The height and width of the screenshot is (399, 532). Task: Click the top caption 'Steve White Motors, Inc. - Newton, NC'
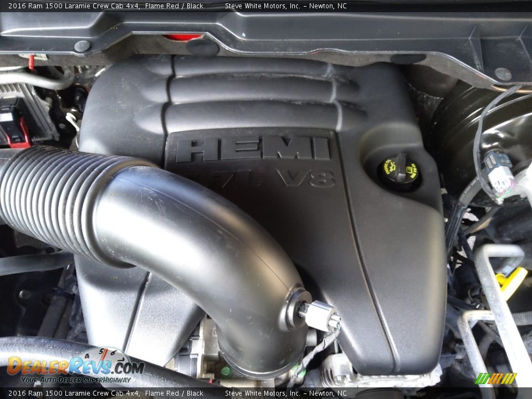pos(286,6)
